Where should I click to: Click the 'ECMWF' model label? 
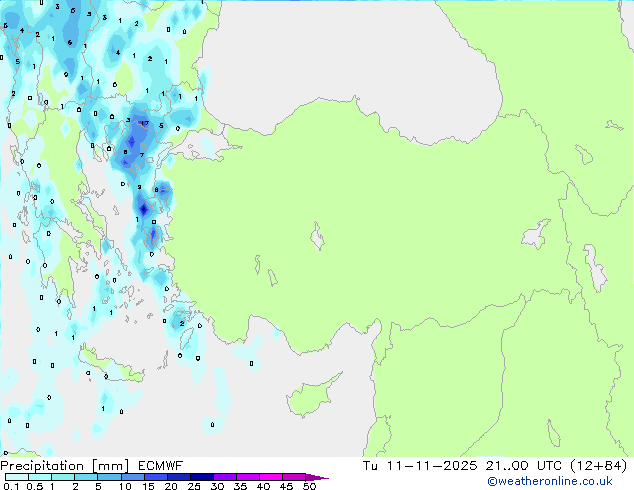point(161,466)
